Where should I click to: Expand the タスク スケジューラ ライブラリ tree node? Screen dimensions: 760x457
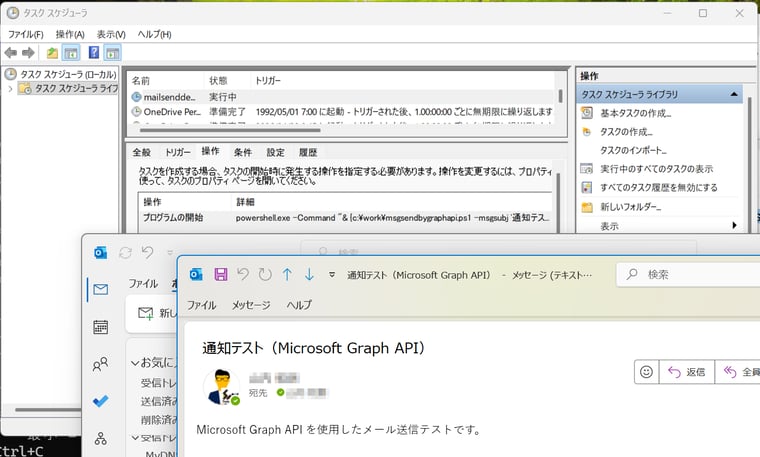tap(10, 89)
